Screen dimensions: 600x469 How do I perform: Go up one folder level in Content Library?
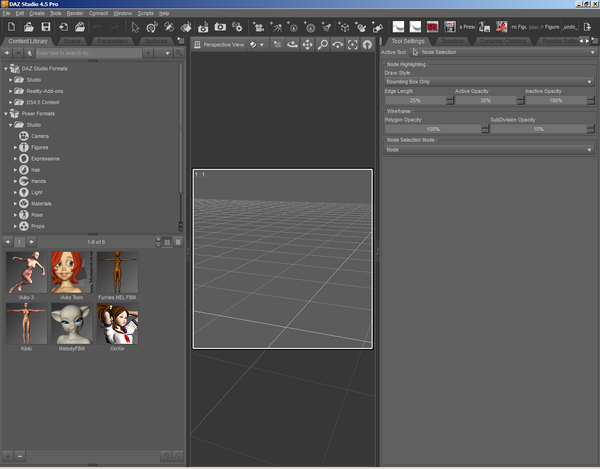point(29,53)
